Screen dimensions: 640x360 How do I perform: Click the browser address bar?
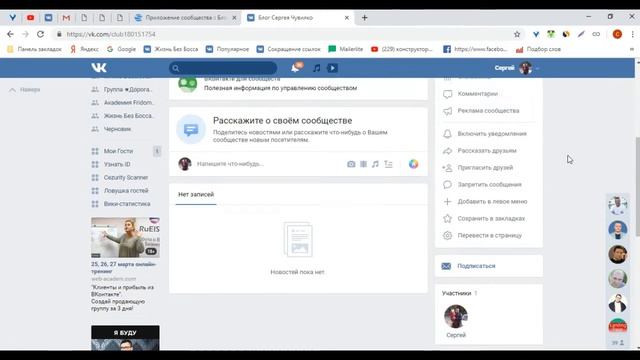pos(286,34)
